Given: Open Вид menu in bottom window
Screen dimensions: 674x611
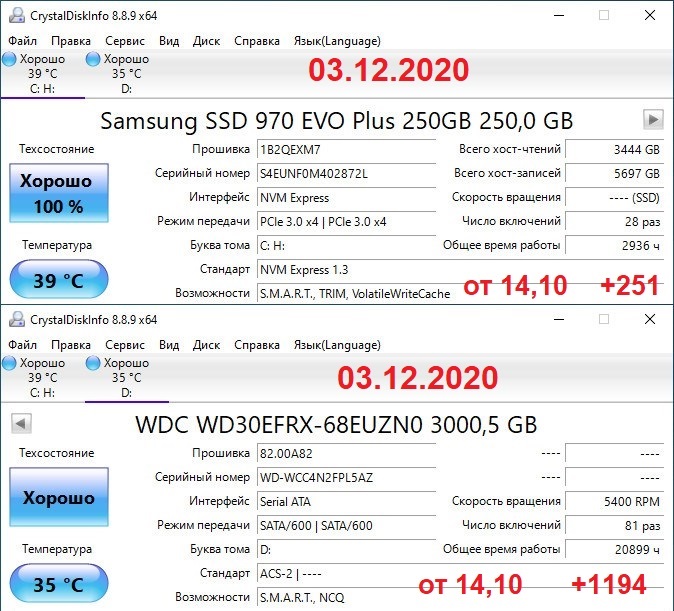Looking at the screenshot, I should click(x=169, y=345).
